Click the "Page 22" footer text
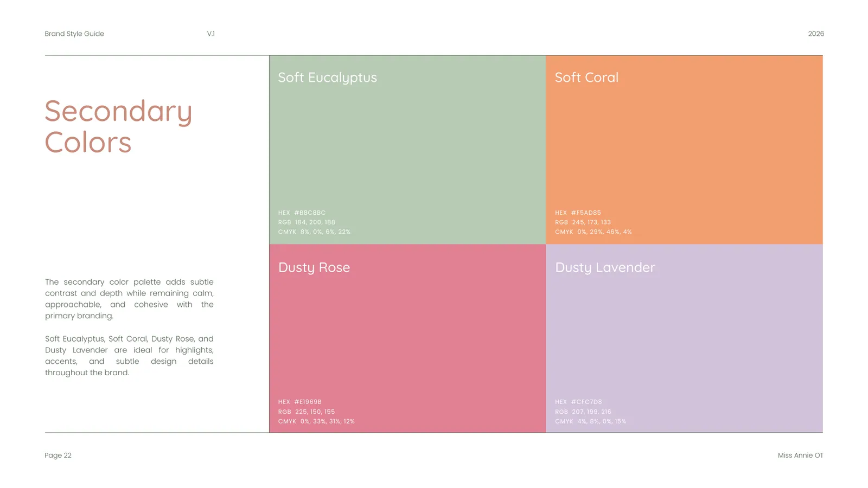868x488 pixels. click(x=58, y=455)
